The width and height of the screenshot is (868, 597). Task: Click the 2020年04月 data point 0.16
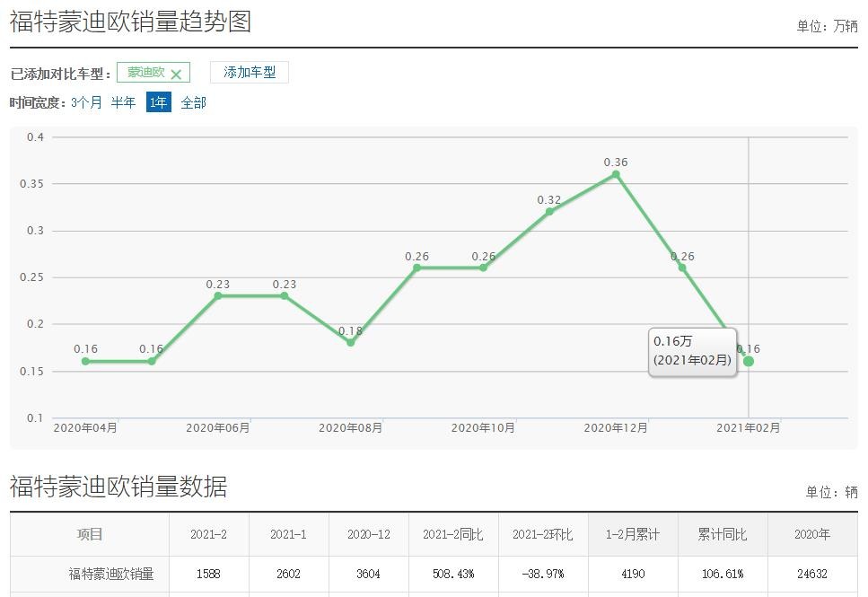[x=85, y=361]
